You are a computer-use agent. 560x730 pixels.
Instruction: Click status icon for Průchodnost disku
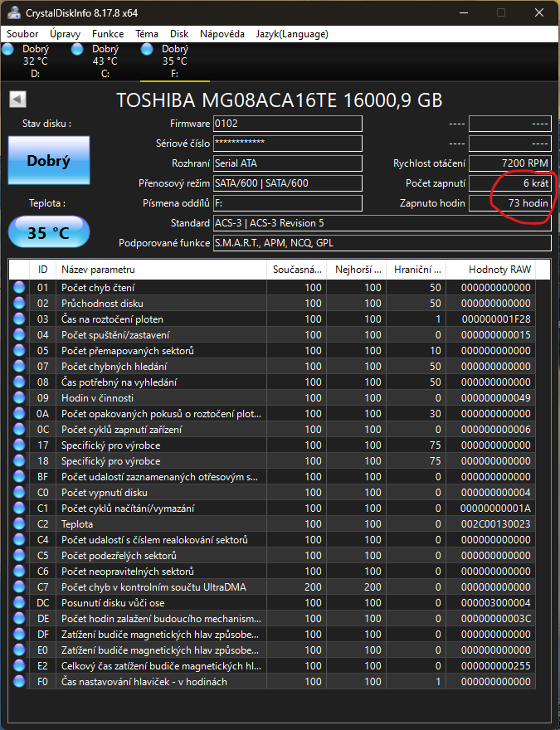click(19, 303)
